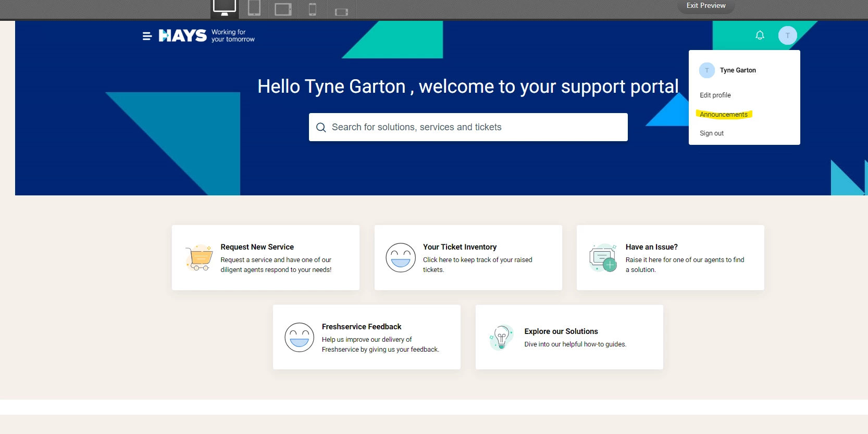Click Tyne Garton avatar in dropdown menu
The width and height of the screenshot is (868, 434).
[707, 70]
